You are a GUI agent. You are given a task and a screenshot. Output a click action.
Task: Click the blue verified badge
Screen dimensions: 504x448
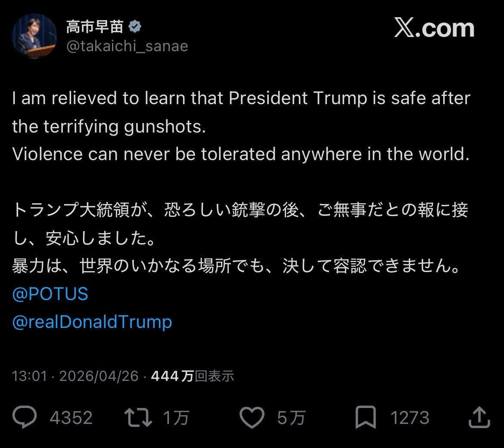[136, 27]
